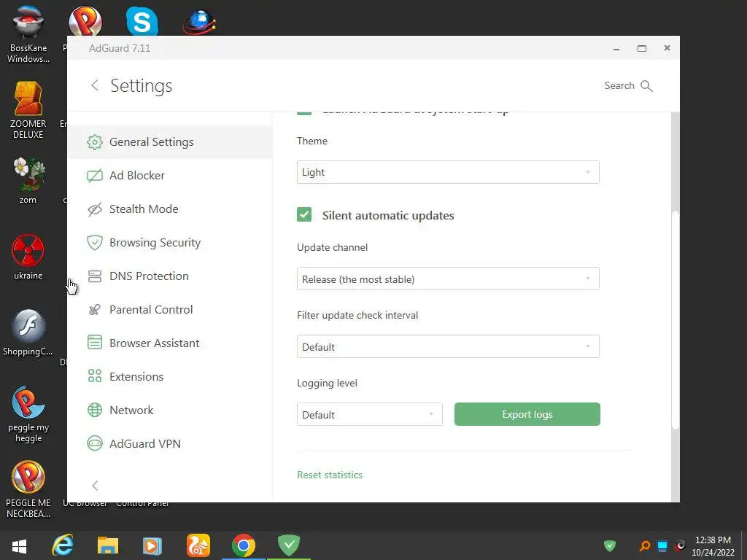Select the ukraine desktop icon

(28, 257)
